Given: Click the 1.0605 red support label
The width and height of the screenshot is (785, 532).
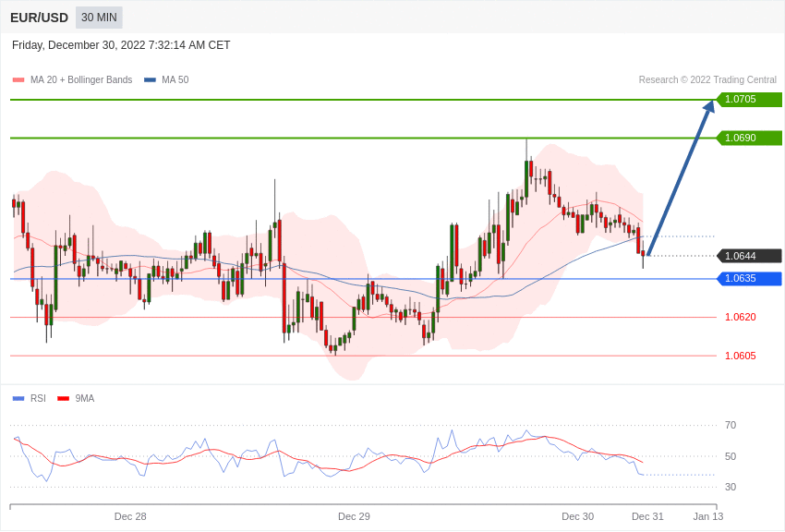Looking at the screenshot, I should point(741,356).
